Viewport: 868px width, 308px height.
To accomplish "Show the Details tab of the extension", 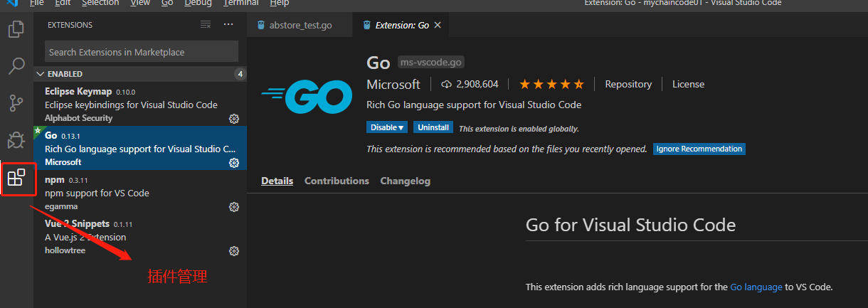I will [277, 181].
